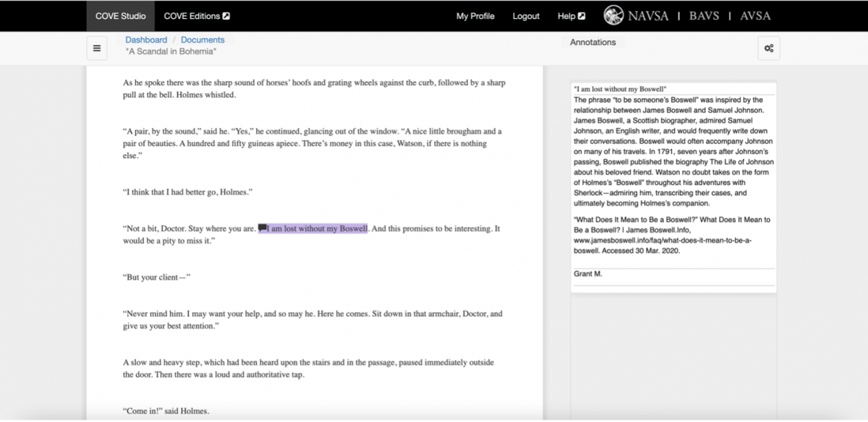Image resolution: width=868 pixels, height=422 pixels.
Task: Log out via Logout link
Action: pos(526,16)
